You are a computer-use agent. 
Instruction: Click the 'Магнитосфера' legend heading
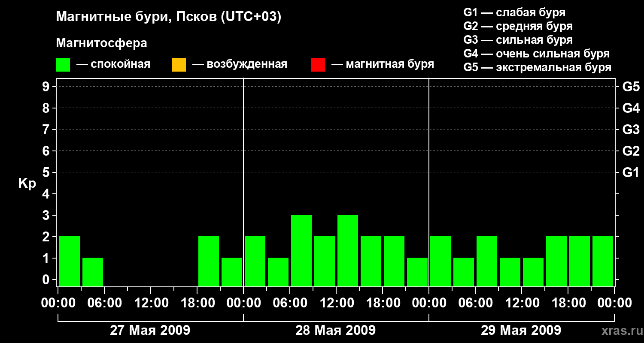[x=102, y=43]
